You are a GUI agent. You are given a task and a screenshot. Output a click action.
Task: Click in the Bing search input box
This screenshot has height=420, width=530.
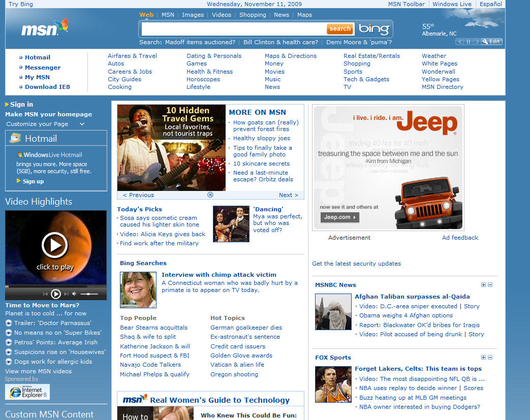pos(234,29)
